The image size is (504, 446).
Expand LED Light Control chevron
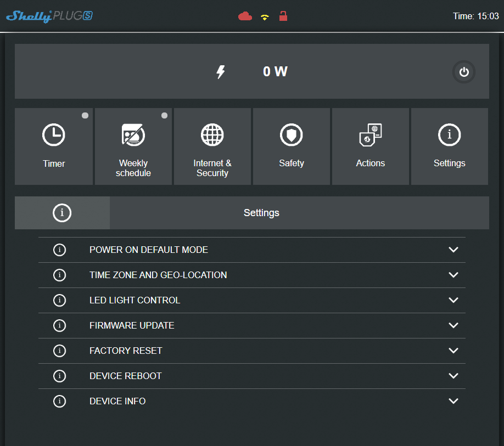(453, 300)
